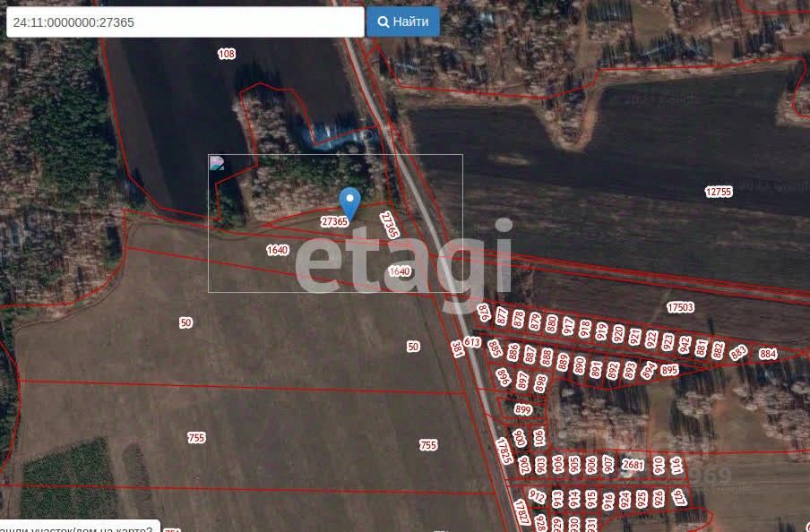Select parcel label 12755
This screenshot has width=810, height=532.
tap(719, 192)
